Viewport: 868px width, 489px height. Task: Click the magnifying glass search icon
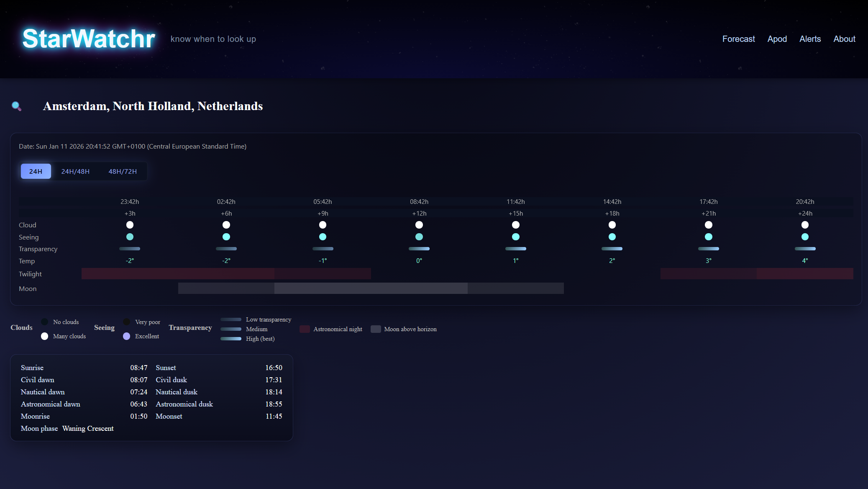[16, 106]
